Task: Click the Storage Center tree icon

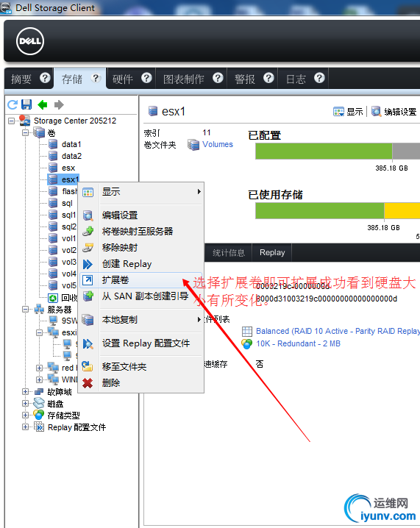Action: tap(24, 120)
